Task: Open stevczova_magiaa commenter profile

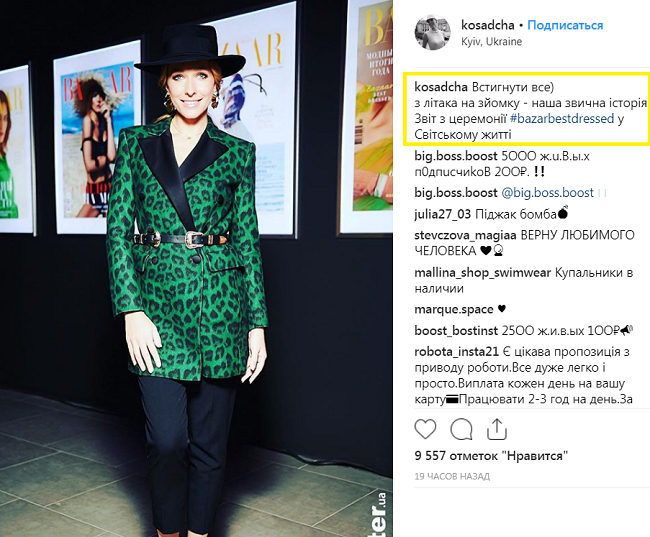Action: pos(465,235)
